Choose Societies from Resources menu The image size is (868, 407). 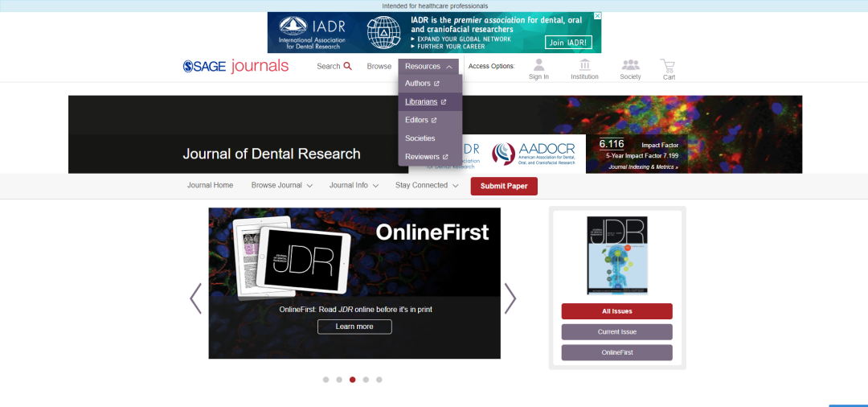[420, 138]
